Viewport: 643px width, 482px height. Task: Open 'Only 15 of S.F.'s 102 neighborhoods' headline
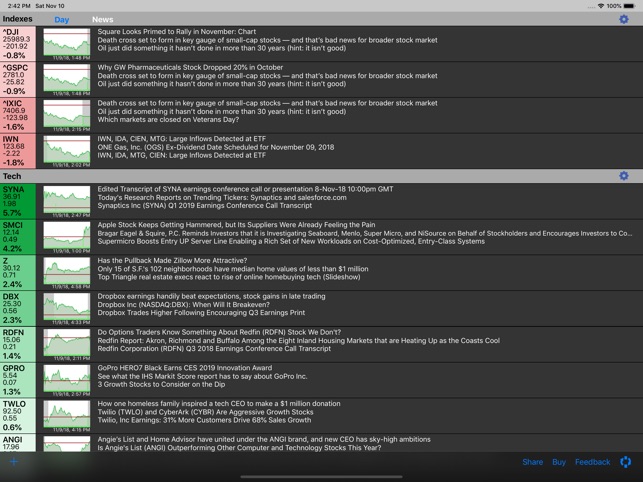tap(233, 269)
